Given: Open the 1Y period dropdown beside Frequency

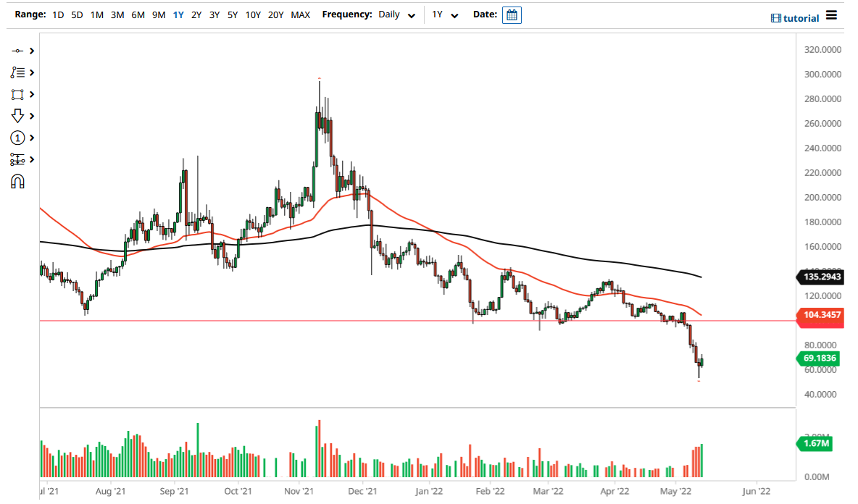Looking at the screenshot, I should [x=445, y=14].
